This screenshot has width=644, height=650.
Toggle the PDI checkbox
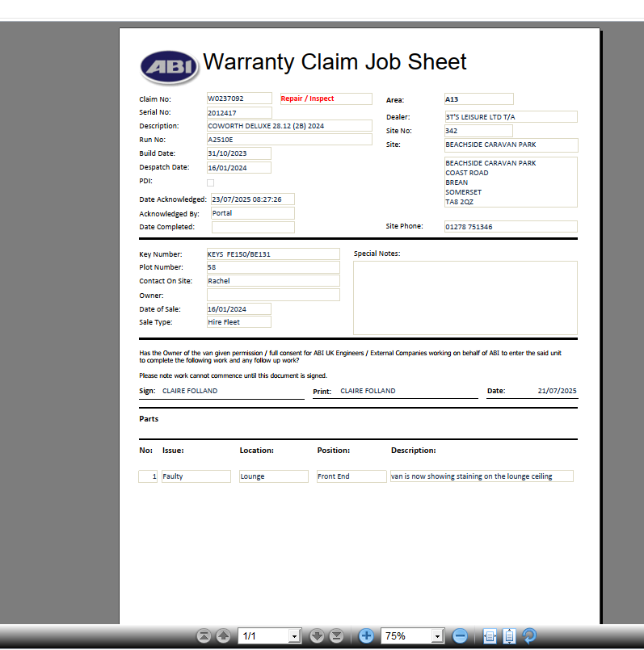[x=210, y=182]
